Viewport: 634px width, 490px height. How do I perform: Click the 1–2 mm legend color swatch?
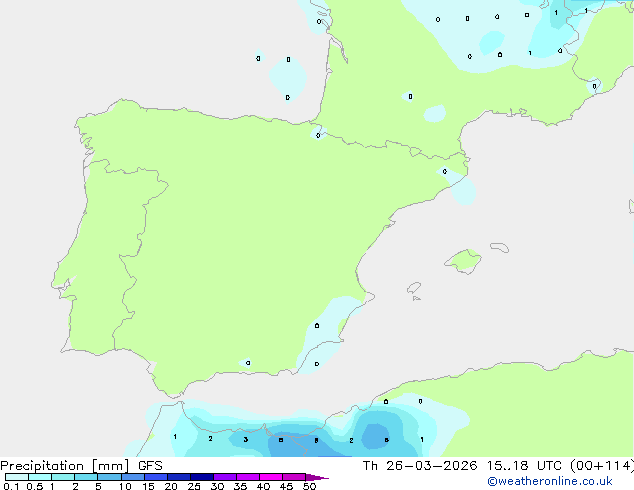(x=63, y=477)
